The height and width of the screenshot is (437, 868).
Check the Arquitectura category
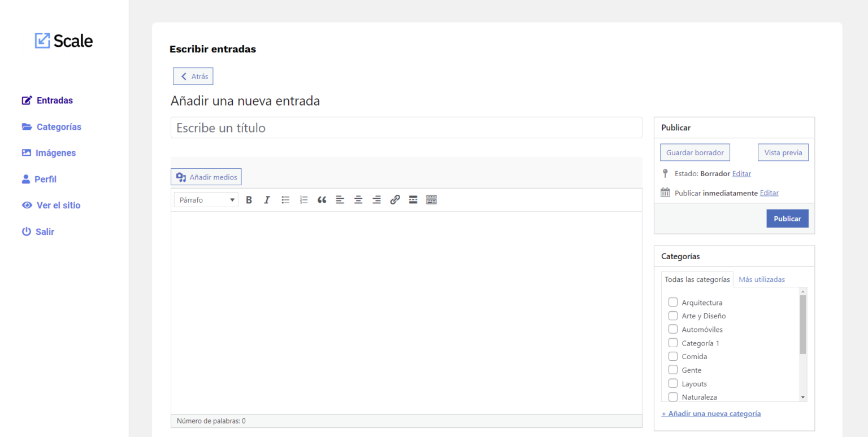[x=672, y=302]
